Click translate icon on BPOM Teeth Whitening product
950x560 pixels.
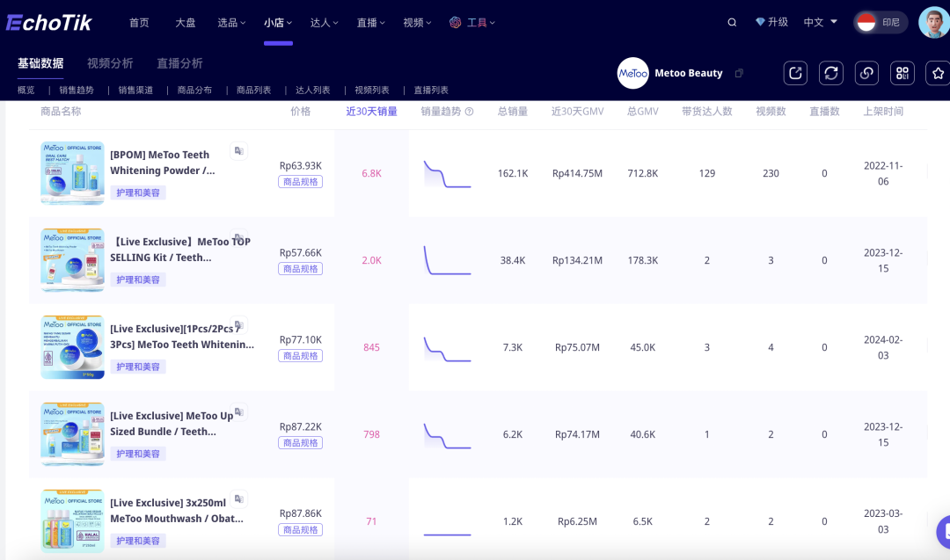[x=238, y=151]
